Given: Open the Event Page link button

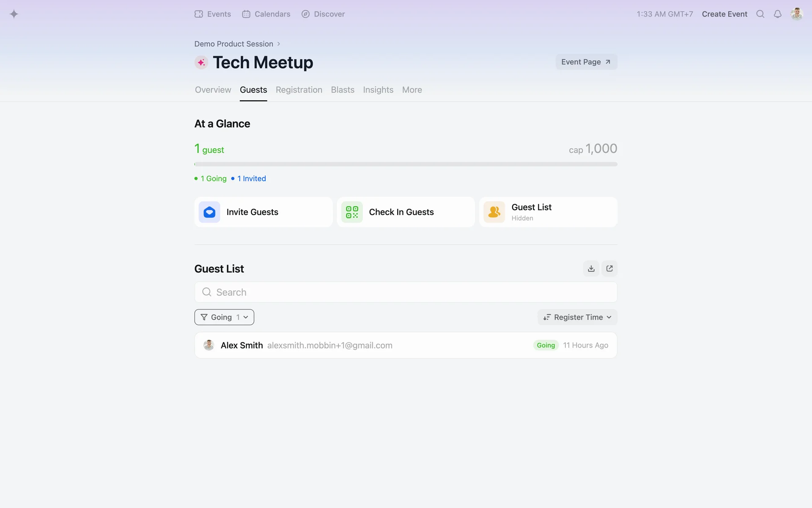Looking at the screenshot, I should pos(586,62).
